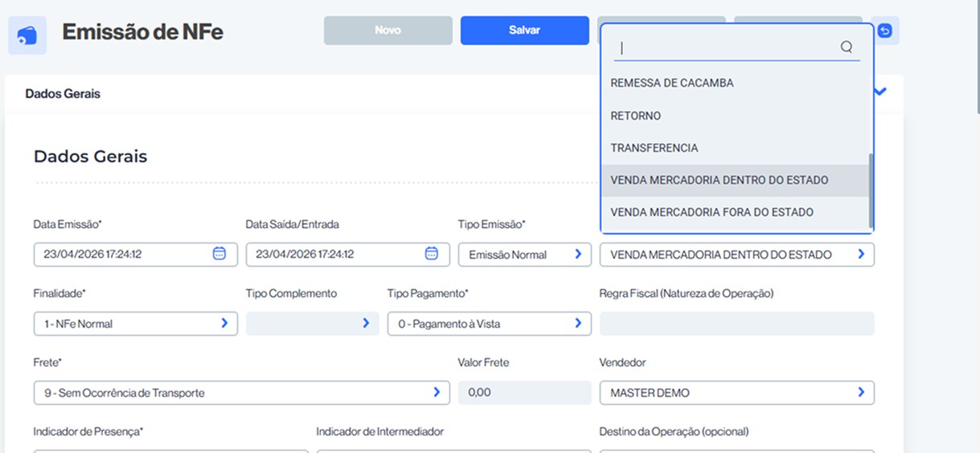The image size is (980, 453).
Task: Choose VENDA MERCADORIA FORA DO ESTADO option
Action: (736, 212)
